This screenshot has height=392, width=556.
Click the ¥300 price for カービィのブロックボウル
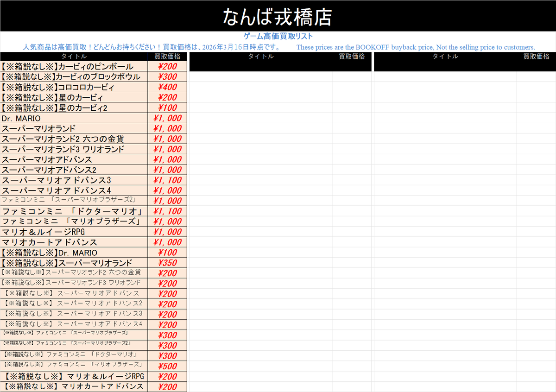click(167, 76)
